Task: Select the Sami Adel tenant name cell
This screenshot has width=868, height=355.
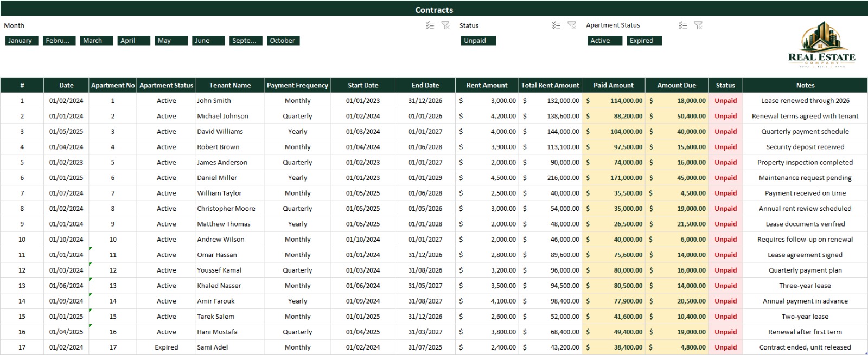Action: (x=230, y=347)
